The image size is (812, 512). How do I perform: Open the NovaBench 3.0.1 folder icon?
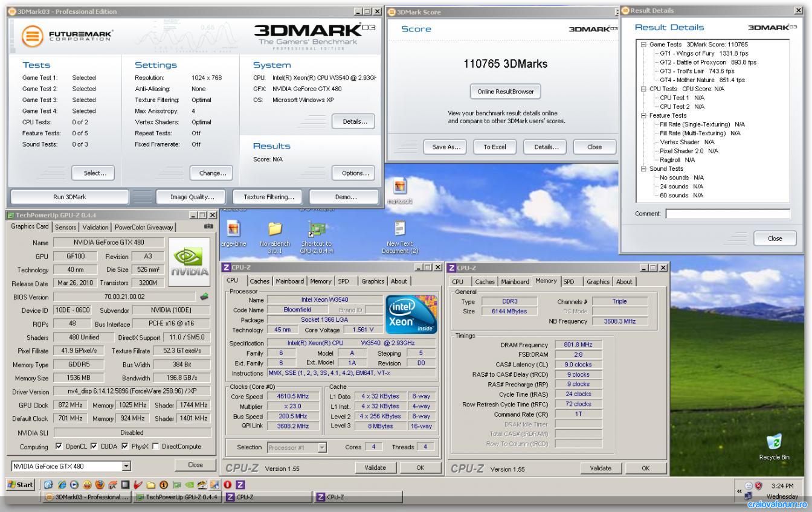275,238
